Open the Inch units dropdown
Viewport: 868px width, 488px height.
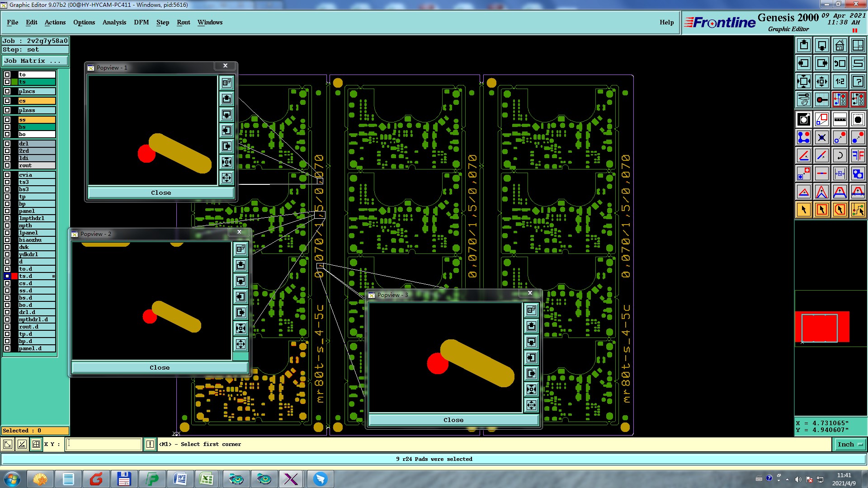849,445
